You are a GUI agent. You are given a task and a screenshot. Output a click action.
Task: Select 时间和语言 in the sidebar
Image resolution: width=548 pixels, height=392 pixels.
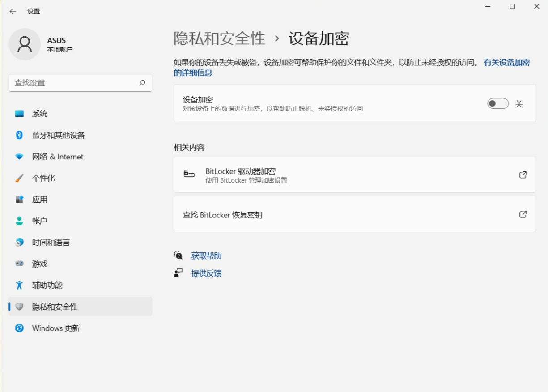click(51, 243)
